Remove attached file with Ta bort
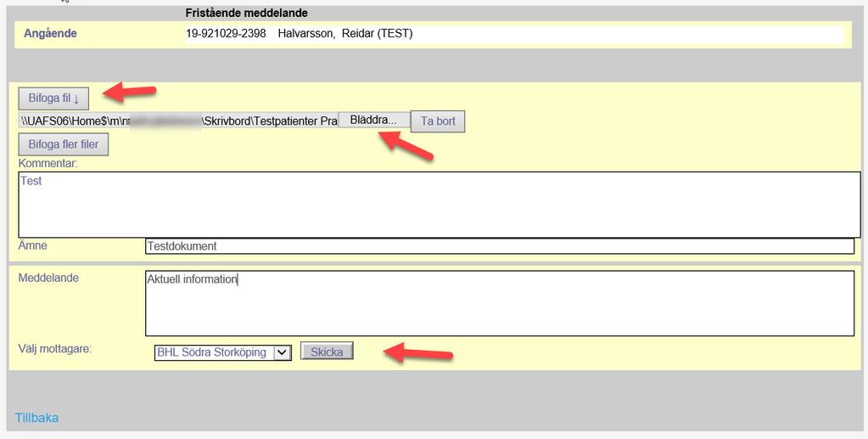Image resolution: width=868 pixels, height=439 pixels. tap(438, 121)
